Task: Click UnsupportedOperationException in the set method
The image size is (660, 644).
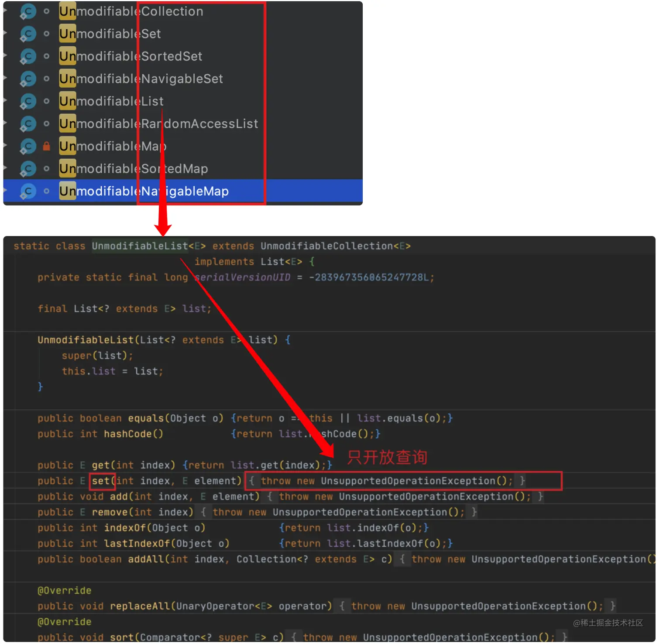Action: pyautogui.click(x=408, y=481)
